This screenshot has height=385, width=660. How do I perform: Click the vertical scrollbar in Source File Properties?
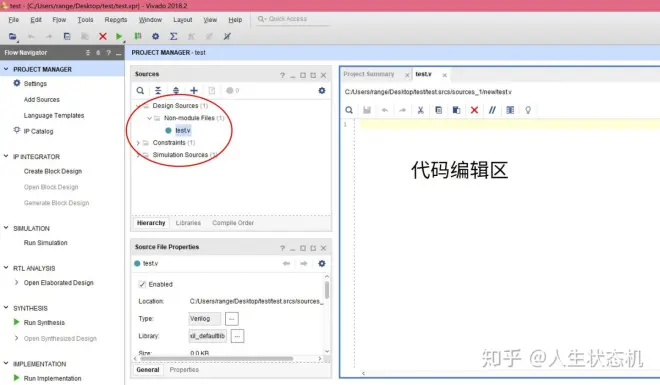pos(327,290)
